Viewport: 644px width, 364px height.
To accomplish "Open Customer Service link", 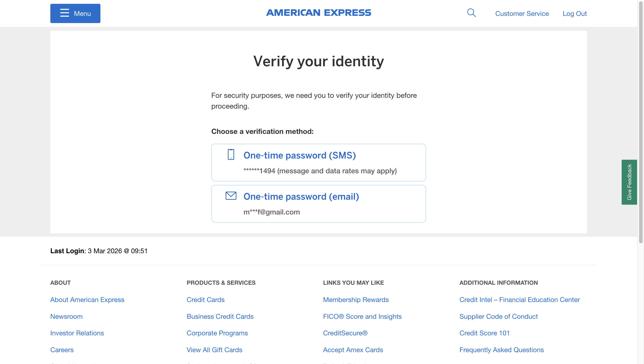I will click(522, 13).
